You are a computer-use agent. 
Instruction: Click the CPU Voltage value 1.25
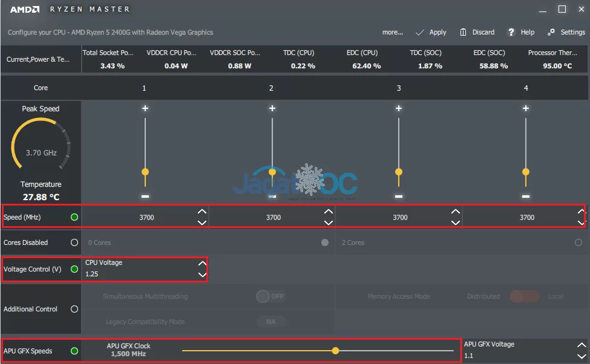[92, 274]
